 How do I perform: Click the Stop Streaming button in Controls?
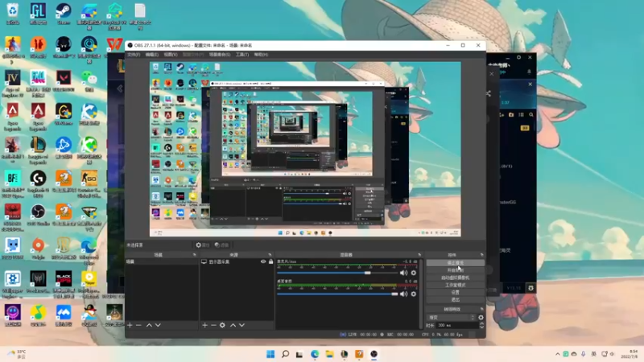[x=455, y=263]
